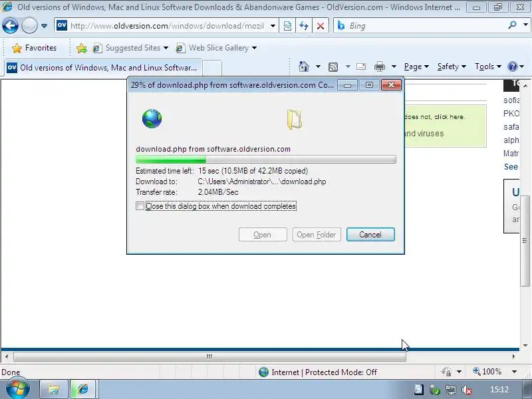Viewport: 532px width, 399px height.
Task: Click the globe icon in download dialog
Action: 152,118
